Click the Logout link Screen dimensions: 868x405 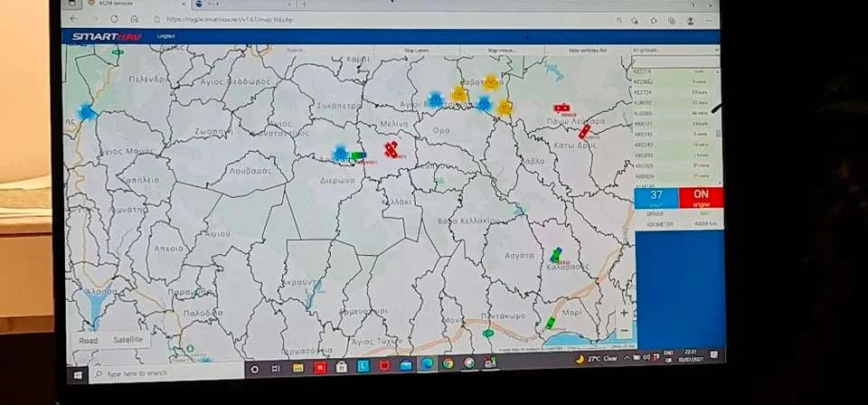pyautogui.click(x=165, y=37)
